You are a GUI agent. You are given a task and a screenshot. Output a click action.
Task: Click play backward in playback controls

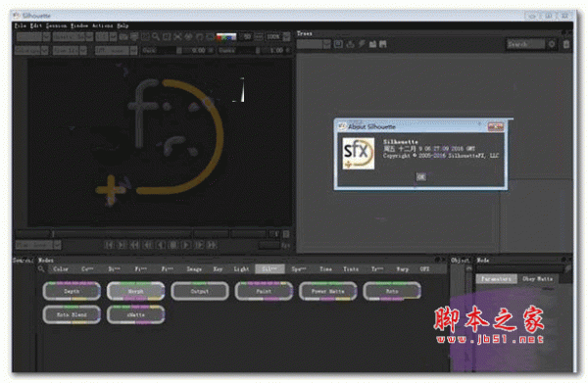[x=160, y=245]
